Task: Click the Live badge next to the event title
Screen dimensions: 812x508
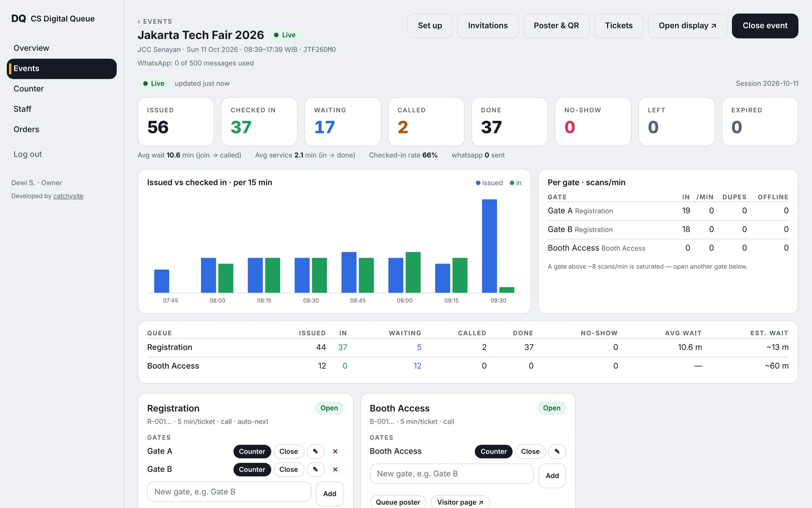Action: (285, 35)
